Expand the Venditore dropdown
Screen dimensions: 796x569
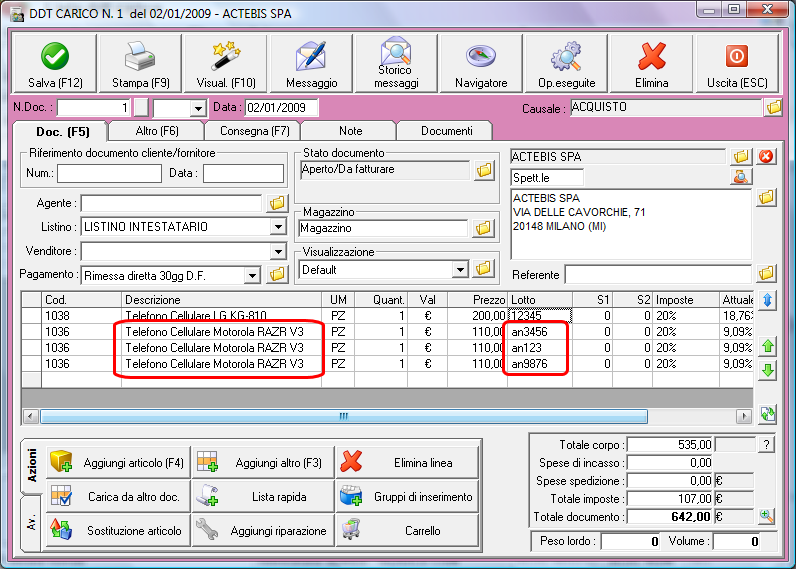pyautogui.click(x=278, y=251)
